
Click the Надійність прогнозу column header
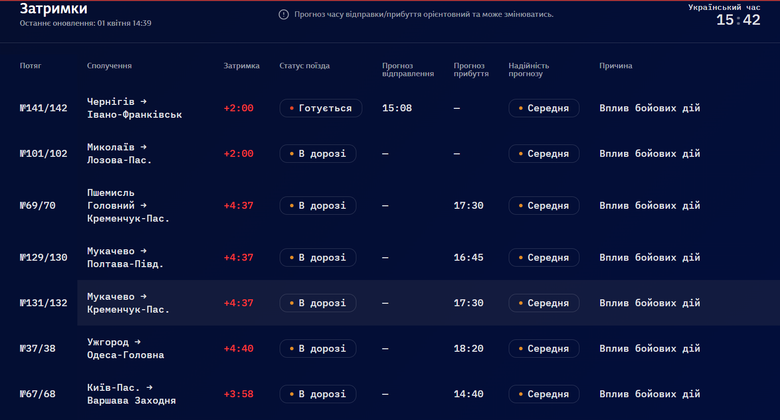point(528,70)
